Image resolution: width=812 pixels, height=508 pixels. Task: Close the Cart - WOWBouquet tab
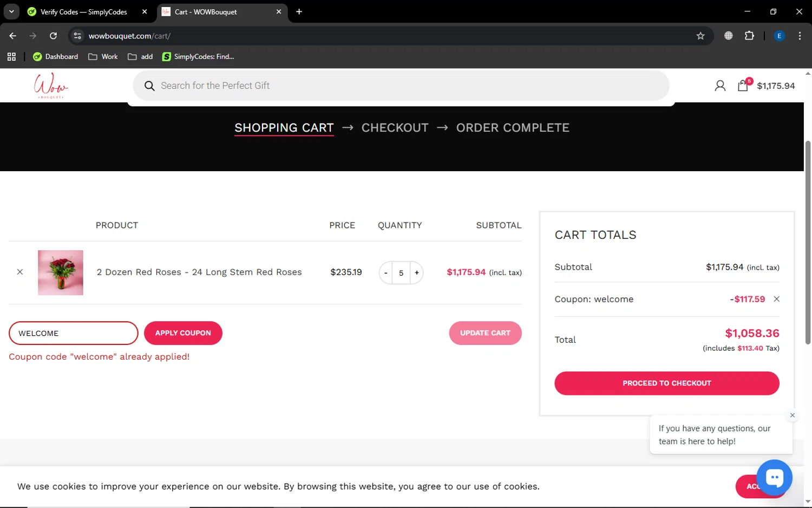click(279, 11)
